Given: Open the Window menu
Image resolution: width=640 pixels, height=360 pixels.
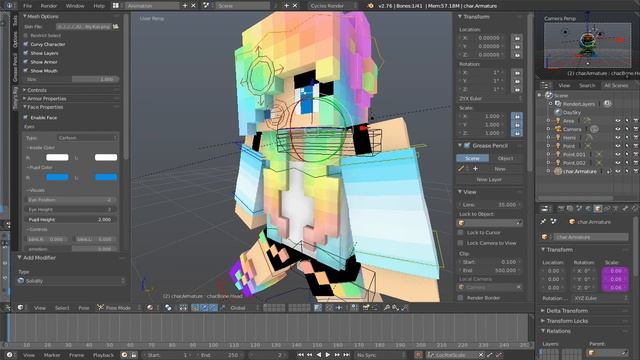Looking at the screenshot, I should [x=75, y=6].
